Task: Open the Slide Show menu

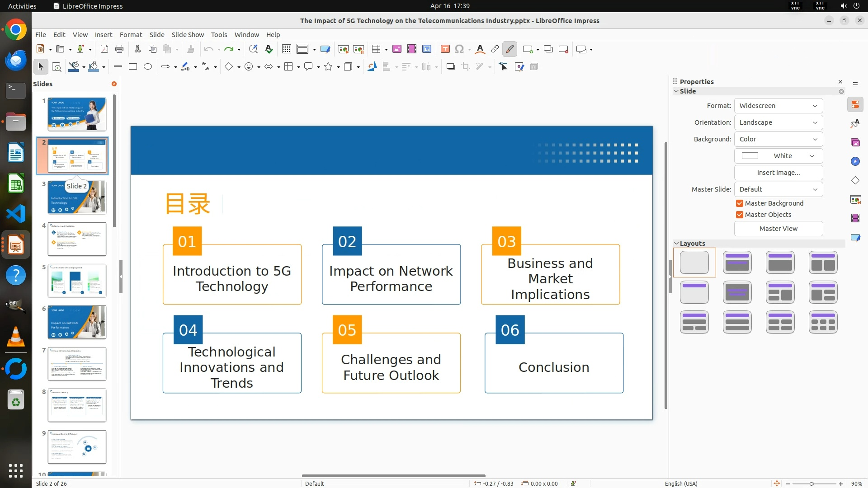Action: click(x=187, y=35)
